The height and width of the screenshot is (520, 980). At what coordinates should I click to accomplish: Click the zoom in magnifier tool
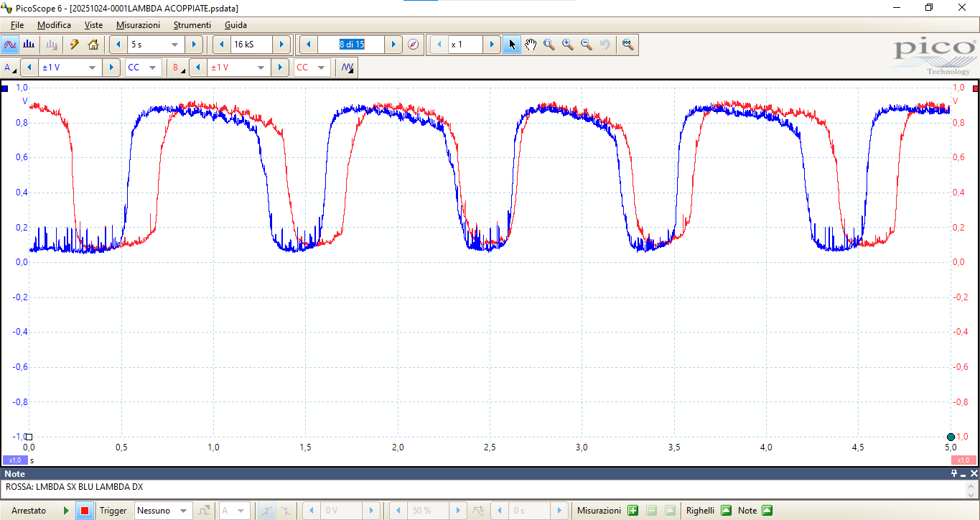567,45
